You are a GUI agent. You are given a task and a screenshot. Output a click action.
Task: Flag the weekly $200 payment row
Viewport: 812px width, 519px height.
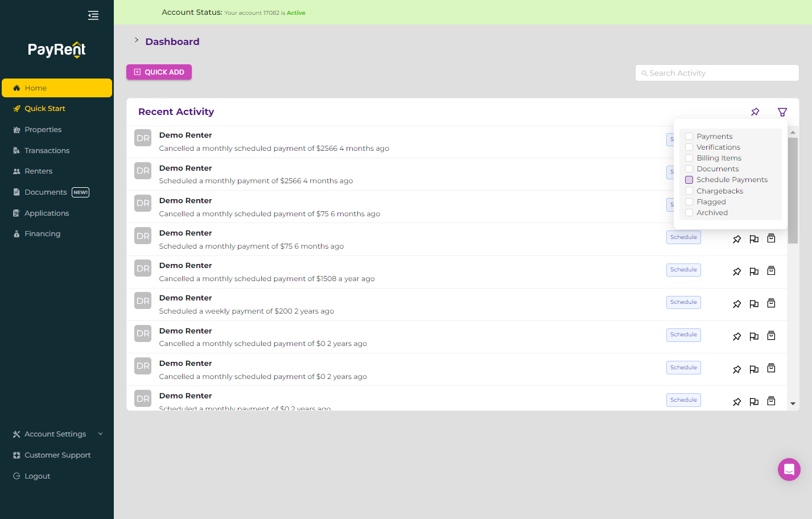click(x=754, y=304)
